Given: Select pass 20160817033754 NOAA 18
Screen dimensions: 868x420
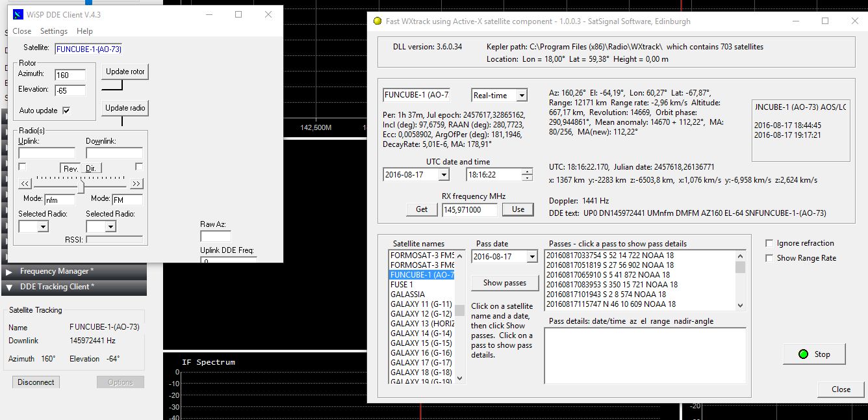Looking at the screenshot, I should coord(640,256).
